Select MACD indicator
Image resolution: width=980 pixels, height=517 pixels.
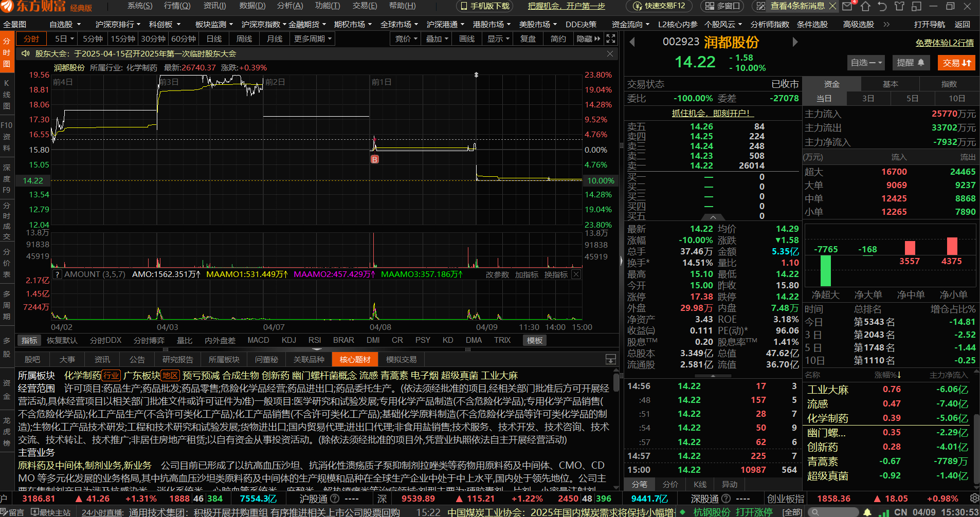click(x=258, y=340)
